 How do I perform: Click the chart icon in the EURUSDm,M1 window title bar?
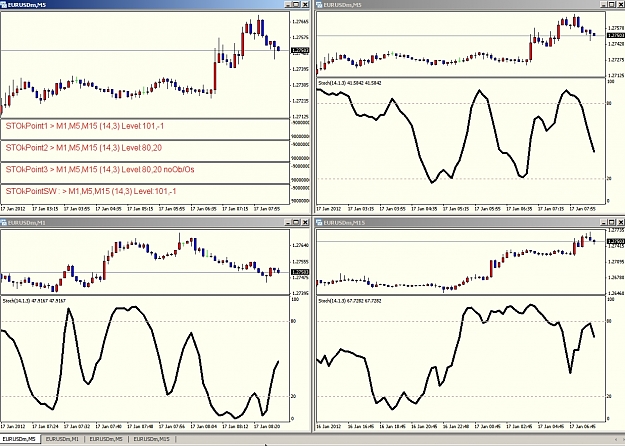pyautogui.click(x=4, y=222)
